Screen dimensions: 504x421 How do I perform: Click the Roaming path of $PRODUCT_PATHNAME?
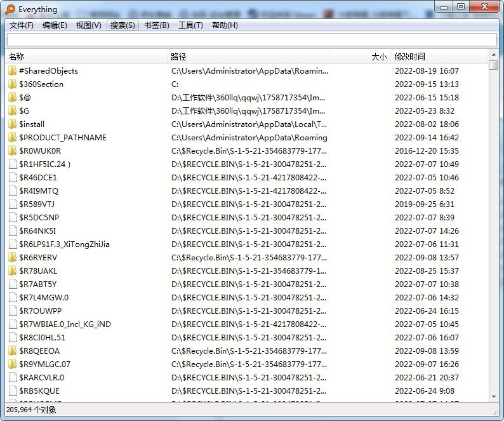tap(249, 138)
